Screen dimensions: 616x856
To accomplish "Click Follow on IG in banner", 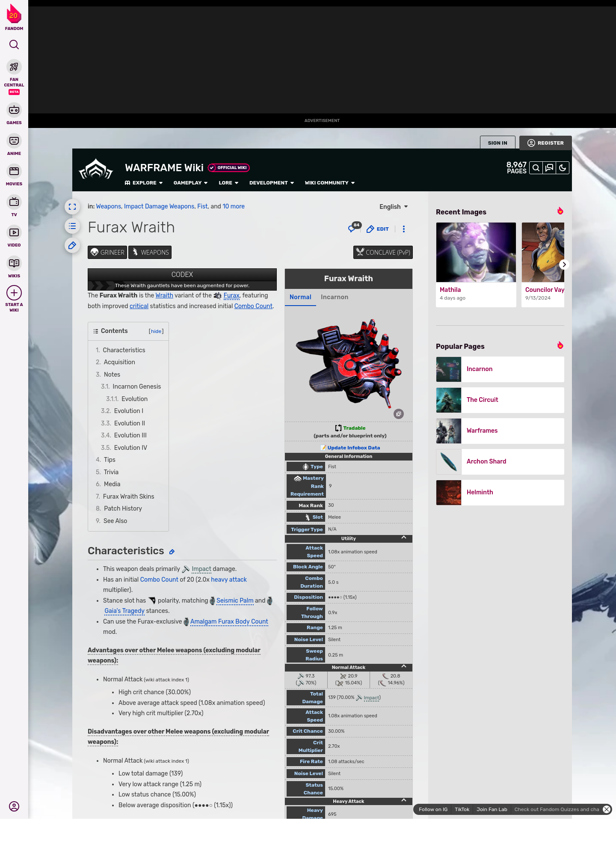I will [433, 809].
